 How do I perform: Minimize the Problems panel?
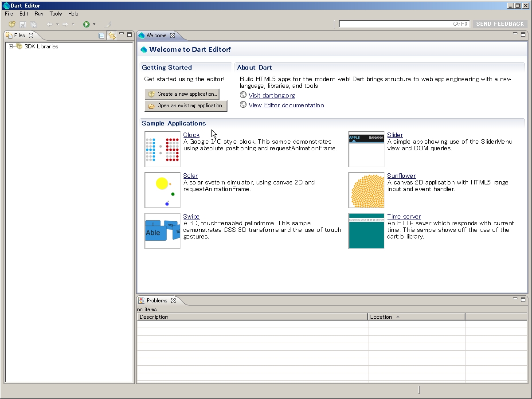(x=515, y=299)
